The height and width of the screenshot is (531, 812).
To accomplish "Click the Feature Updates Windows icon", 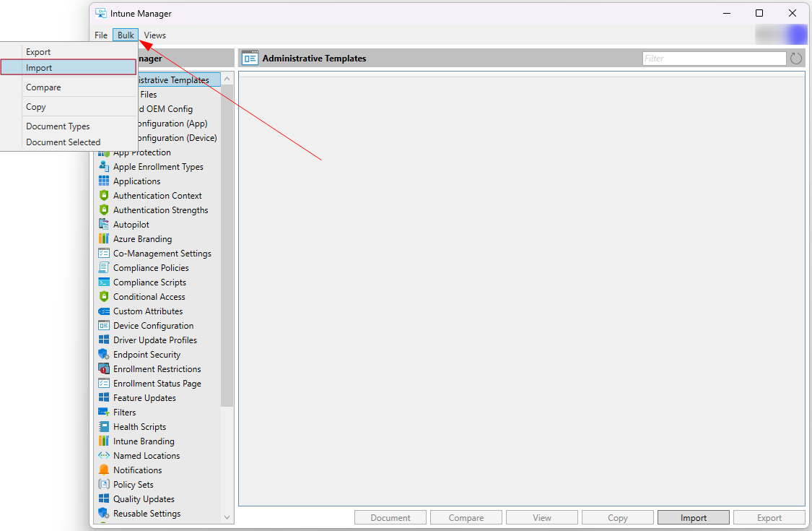I will click(x=103, y=398).
